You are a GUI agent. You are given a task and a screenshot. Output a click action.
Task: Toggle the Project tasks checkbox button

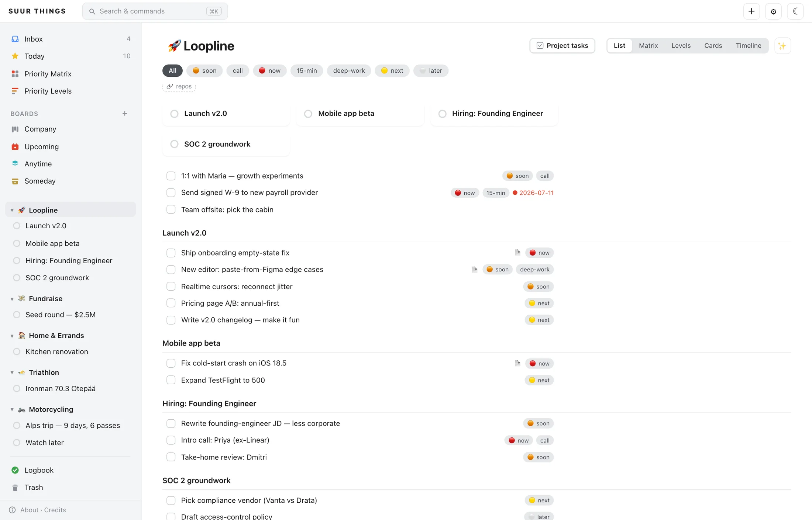click(x=562, y=46)
